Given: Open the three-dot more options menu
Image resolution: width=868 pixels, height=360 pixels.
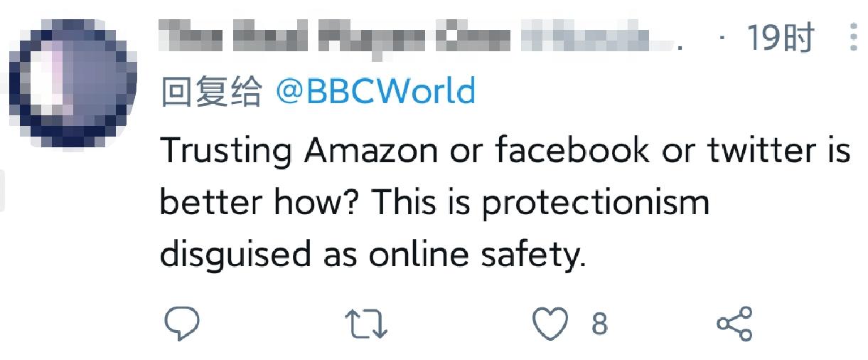Looking at the screenshot, I should 853,38.
